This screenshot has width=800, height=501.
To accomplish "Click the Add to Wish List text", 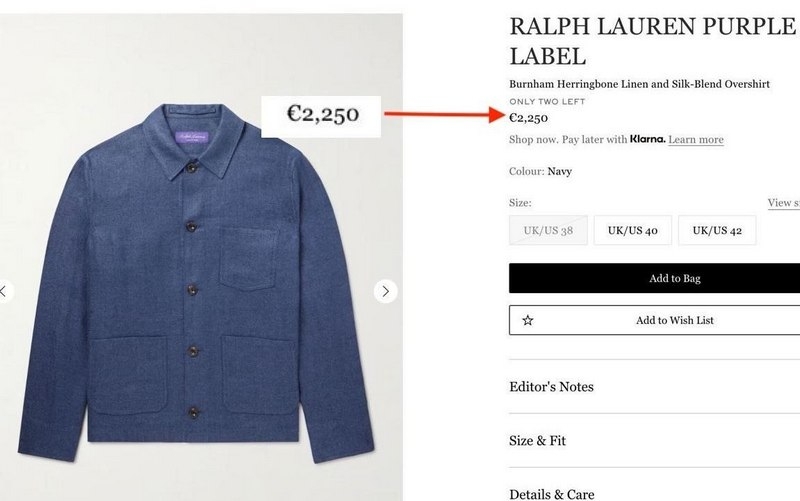I will click(674, 320).
